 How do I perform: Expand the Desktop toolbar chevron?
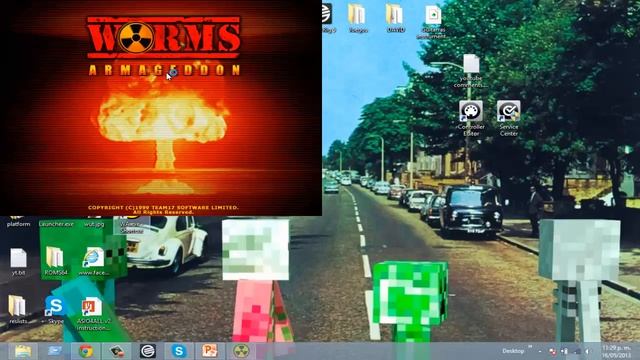point(530,347)
